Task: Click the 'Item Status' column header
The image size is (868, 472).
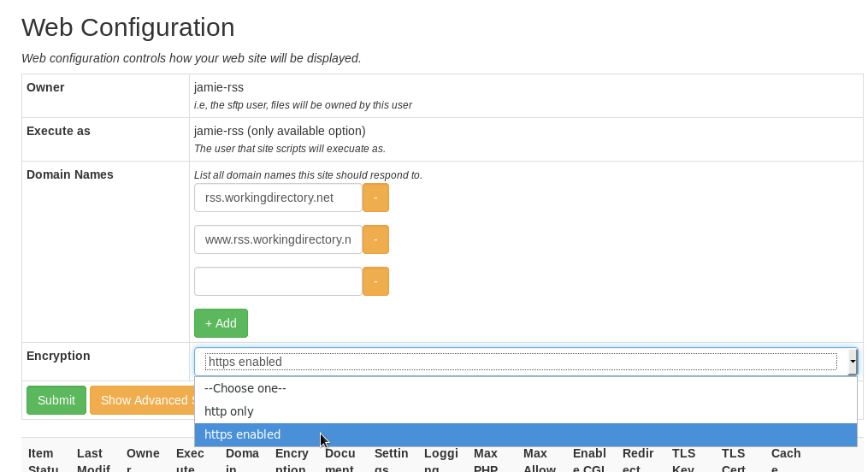Action: tap(42, 460)
